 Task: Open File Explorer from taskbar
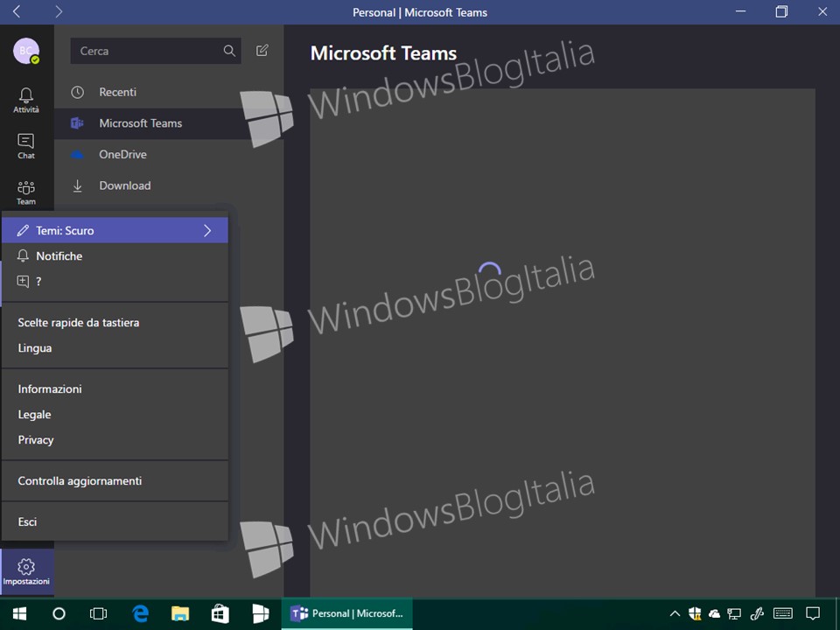click(x=180, y=613)
